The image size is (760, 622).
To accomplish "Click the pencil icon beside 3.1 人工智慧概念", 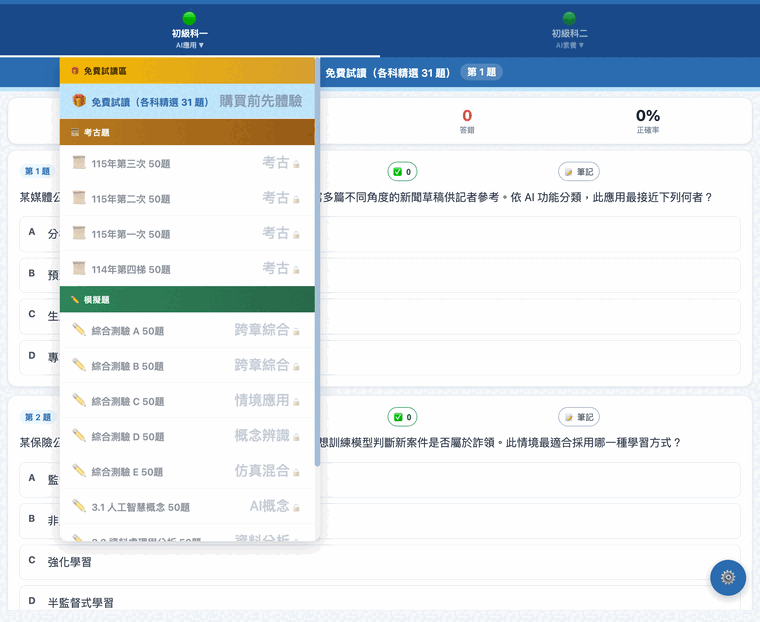I will 79,506.
